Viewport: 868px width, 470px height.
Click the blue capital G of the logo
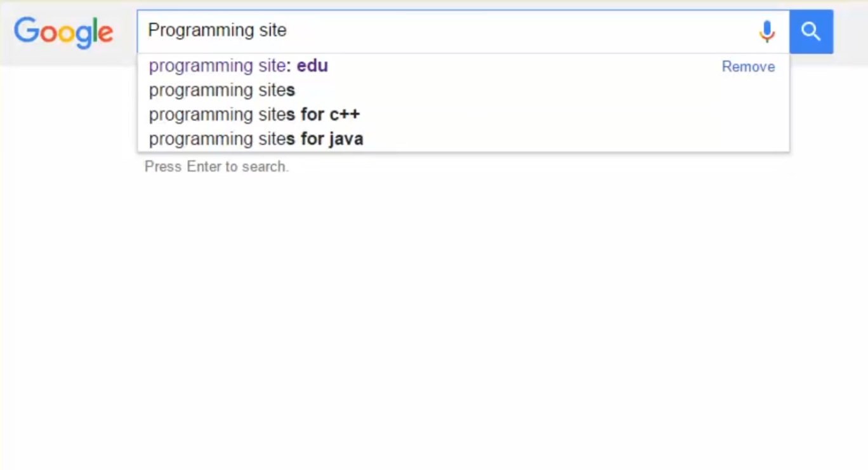(25, 30)
